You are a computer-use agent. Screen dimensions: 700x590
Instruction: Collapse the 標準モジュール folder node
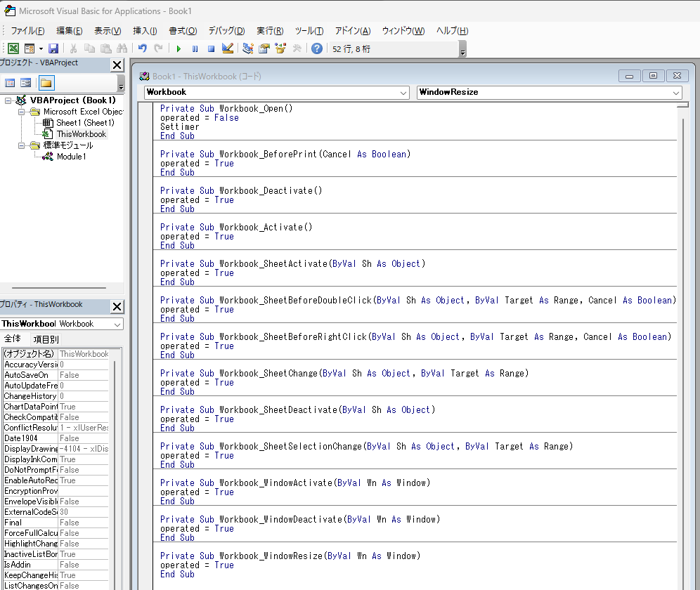pyautogui.click(x=22, y=145)
